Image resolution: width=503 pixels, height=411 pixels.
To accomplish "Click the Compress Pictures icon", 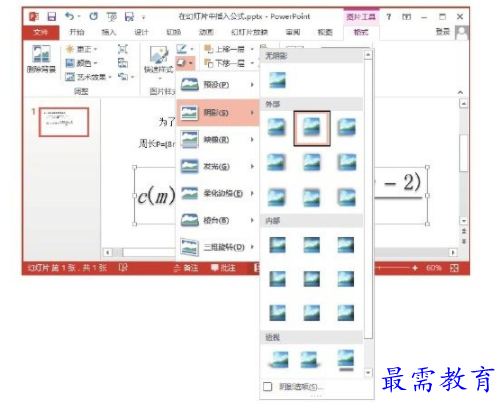I will tap(122, 49).
